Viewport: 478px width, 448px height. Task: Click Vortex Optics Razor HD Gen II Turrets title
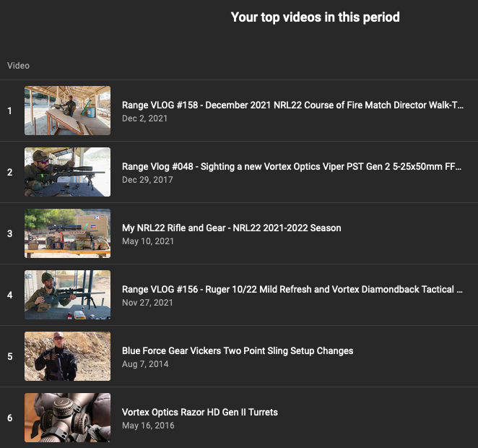click(199, 412)
